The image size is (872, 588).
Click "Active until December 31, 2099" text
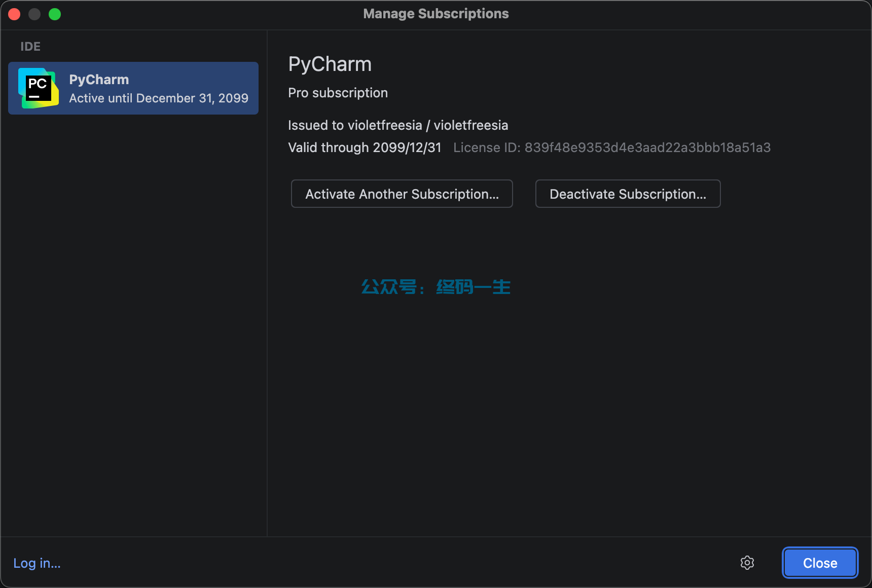coord(159,98)
